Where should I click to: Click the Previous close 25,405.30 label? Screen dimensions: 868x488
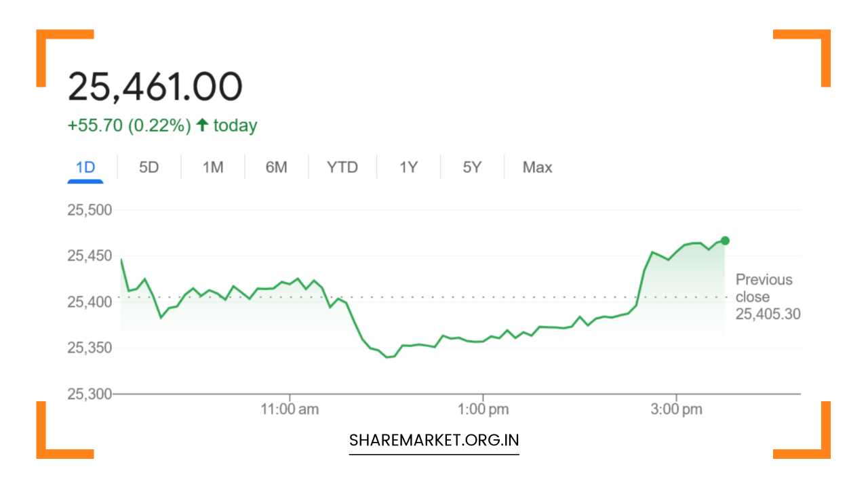point(765,296)
